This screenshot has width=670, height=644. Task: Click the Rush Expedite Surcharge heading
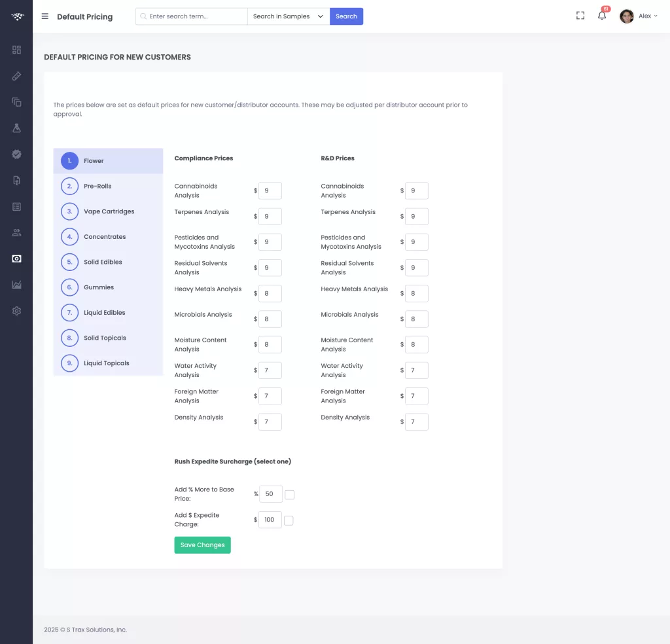pyautogui.click(x=232, y=461)
